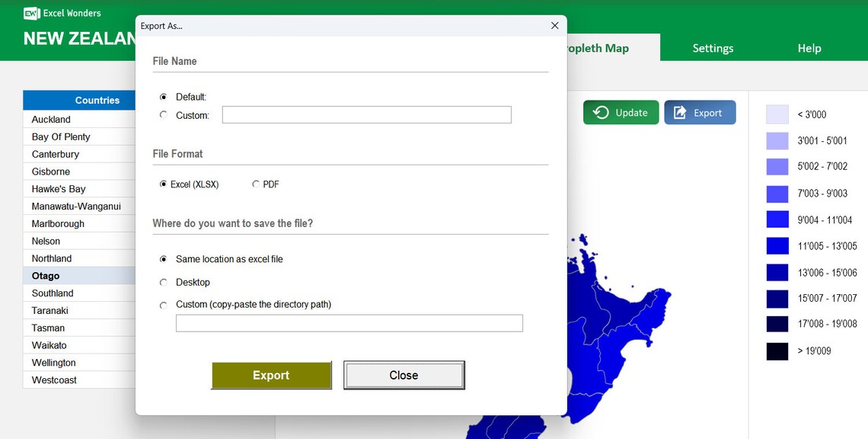This screenshot has width=868, height=439.
Task: Click the darkest swatch for > 19'009
Action: [778, 351]
